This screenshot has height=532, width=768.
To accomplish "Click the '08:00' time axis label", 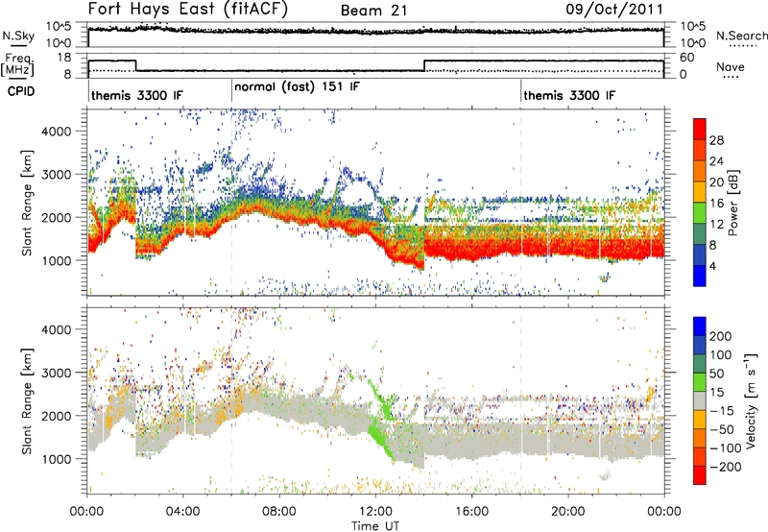I will click(x=279, y=512).
